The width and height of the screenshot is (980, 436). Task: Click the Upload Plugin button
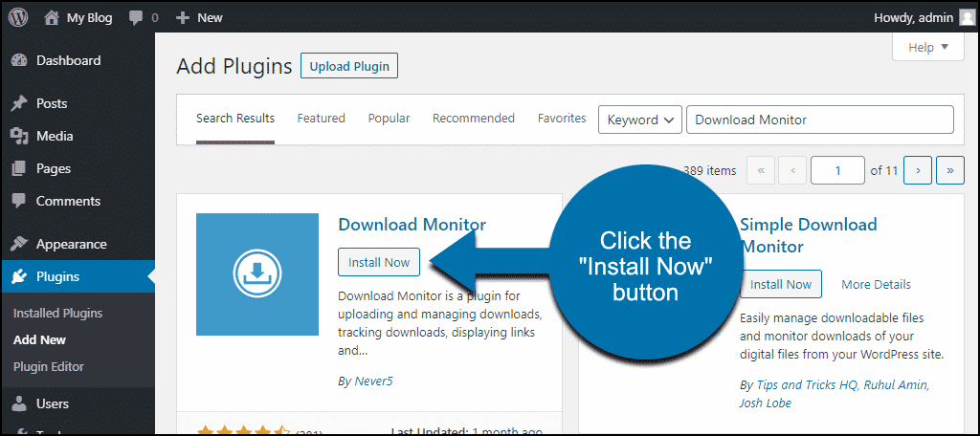coord(349,66)
